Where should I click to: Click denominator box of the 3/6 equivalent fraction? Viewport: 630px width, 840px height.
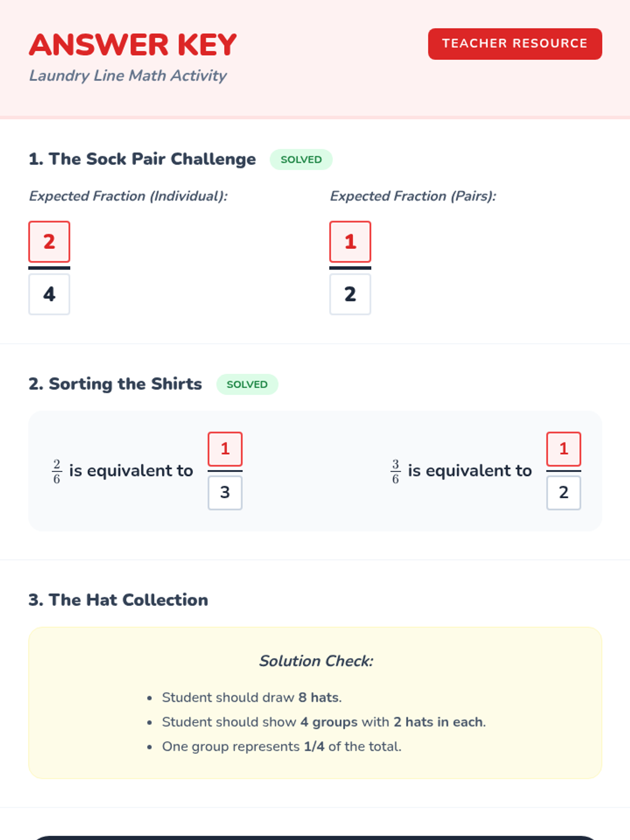click(x=563, y=492)
